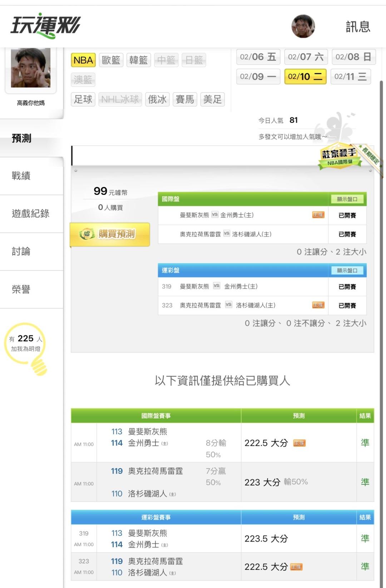Click the 今日人氣 81 counter

tap(278, 120)
